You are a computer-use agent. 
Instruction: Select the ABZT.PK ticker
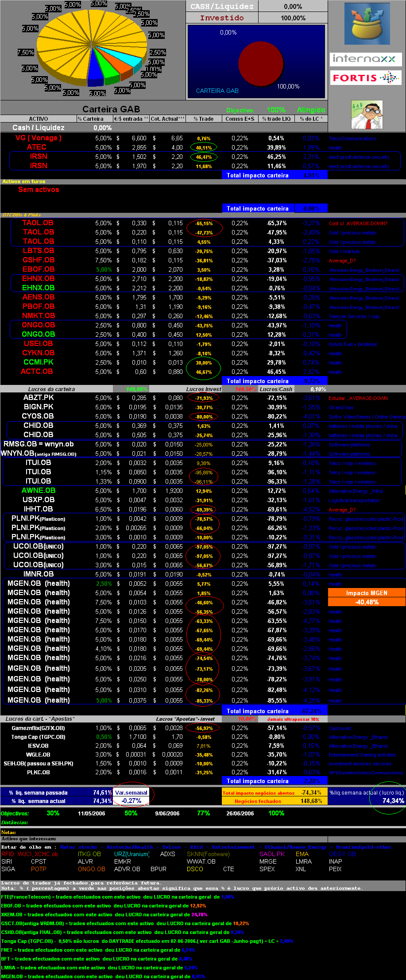point(39,397)
